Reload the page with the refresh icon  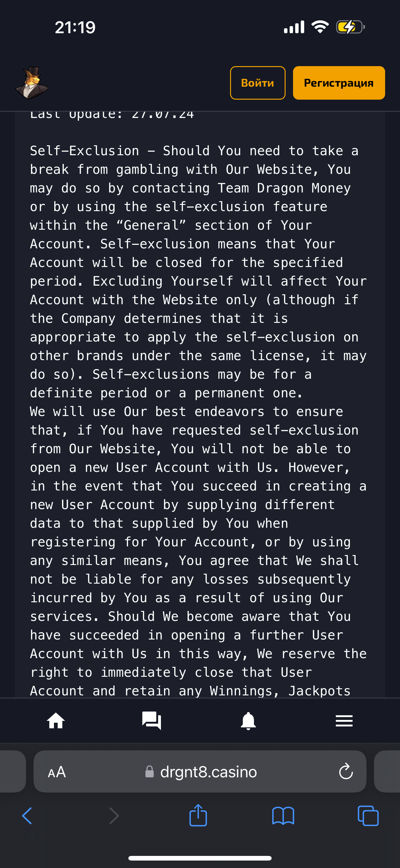pyautogui.click(x=346, y=771)
